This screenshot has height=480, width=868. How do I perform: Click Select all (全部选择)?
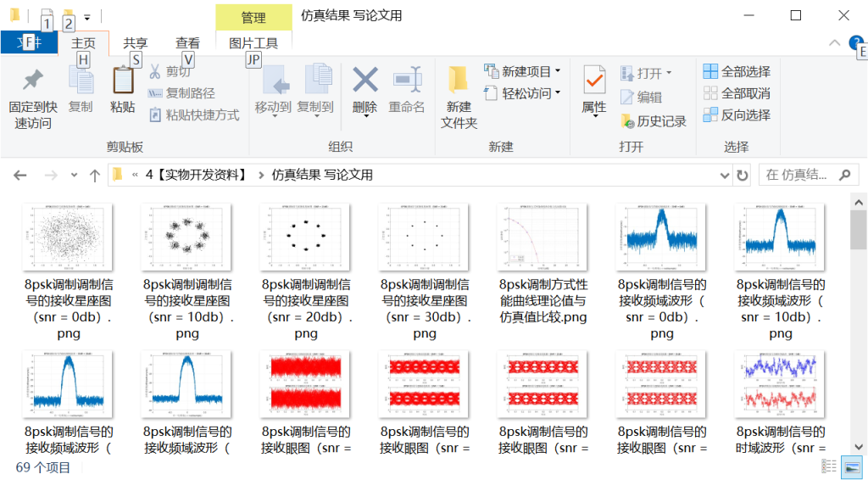tap(737, 71)
